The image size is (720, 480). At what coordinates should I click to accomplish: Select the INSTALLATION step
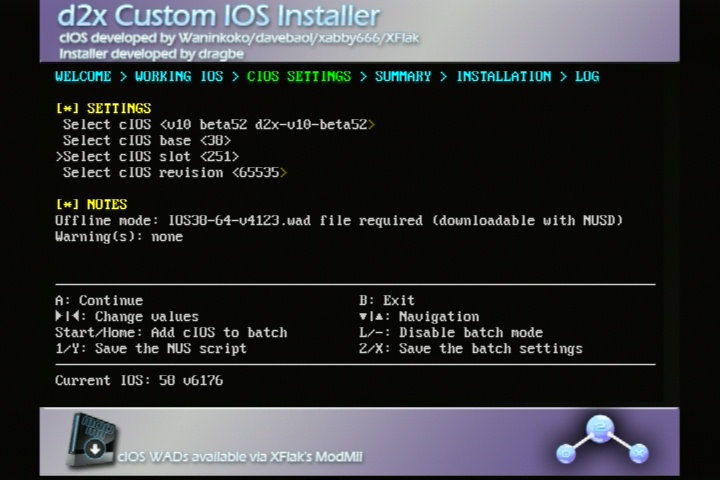[x=504, y=76]
